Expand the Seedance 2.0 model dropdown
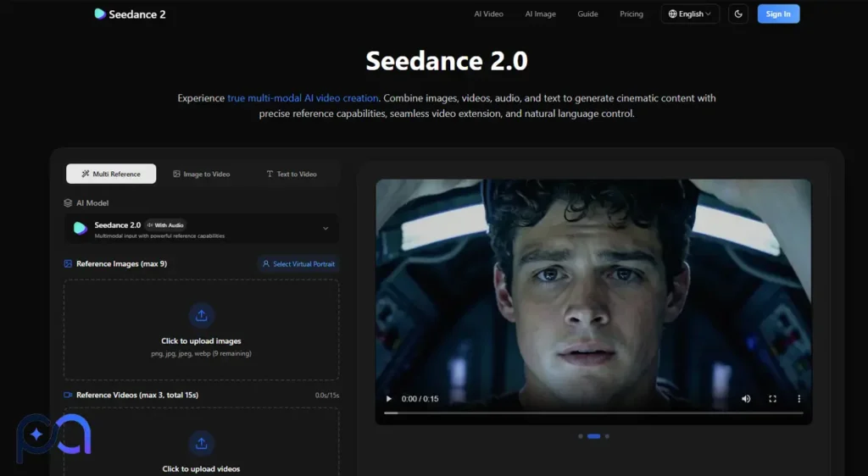 pos(202,229)
